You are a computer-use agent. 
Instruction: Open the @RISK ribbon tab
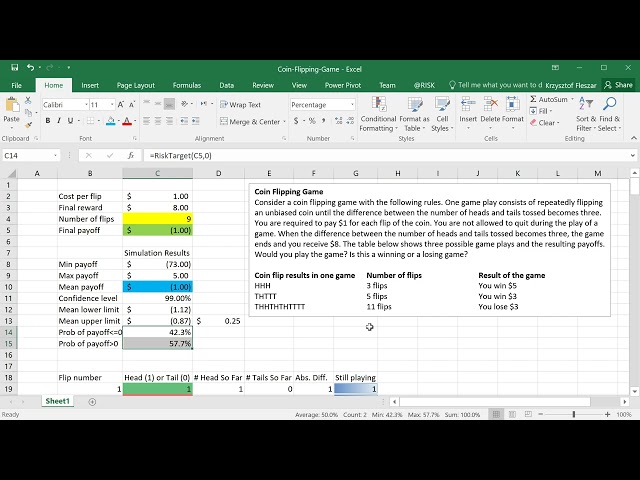click(424, 85)
